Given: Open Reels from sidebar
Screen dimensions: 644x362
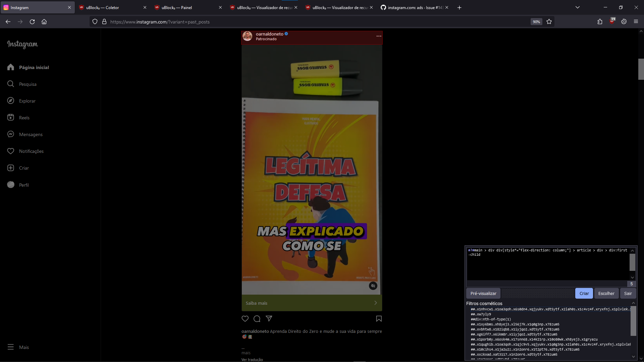Looking at the screenshot, I should (x=24, y=118).
